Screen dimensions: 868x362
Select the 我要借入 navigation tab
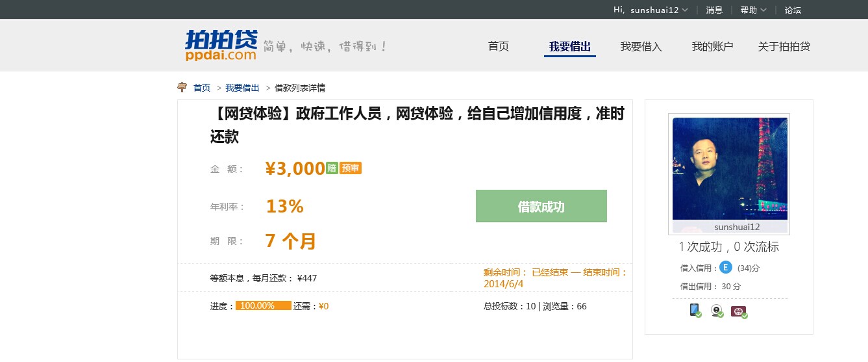(x=641, y=46)
